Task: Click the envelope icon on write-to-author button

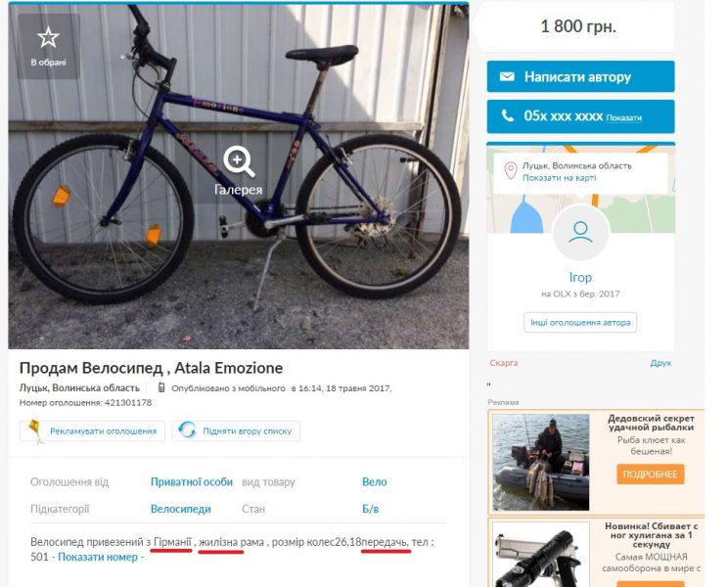Action: (x=507, y=76)
